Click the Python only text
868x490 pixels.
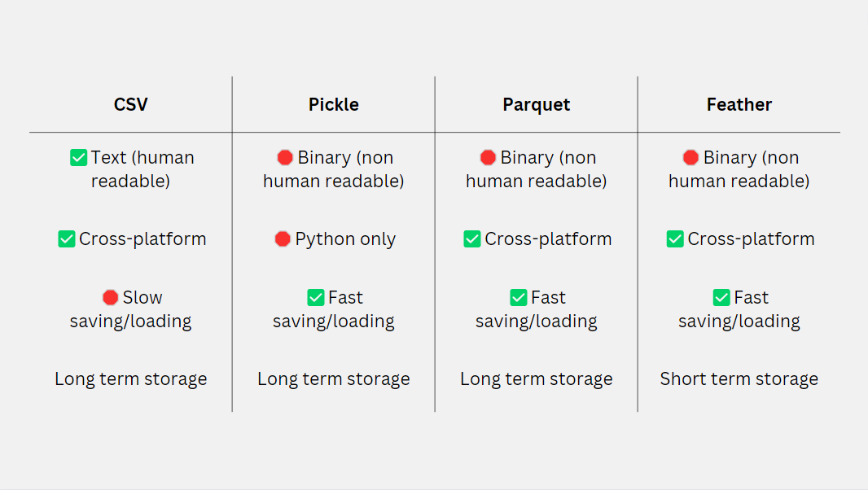[345, 239]
